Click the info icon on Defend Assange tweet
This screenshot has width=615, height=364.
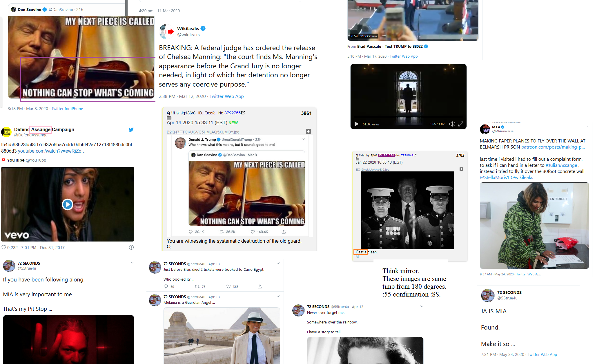(131, 247)
